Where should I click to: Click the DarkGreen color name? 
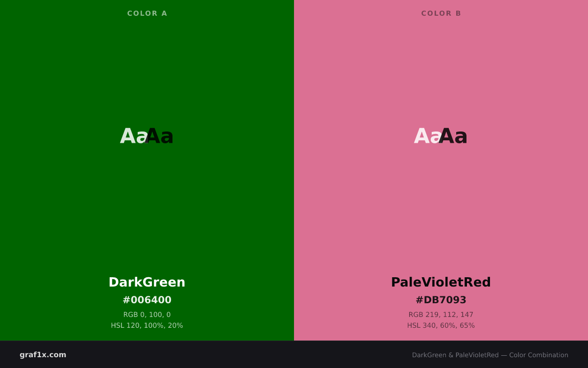coord(147,282)
